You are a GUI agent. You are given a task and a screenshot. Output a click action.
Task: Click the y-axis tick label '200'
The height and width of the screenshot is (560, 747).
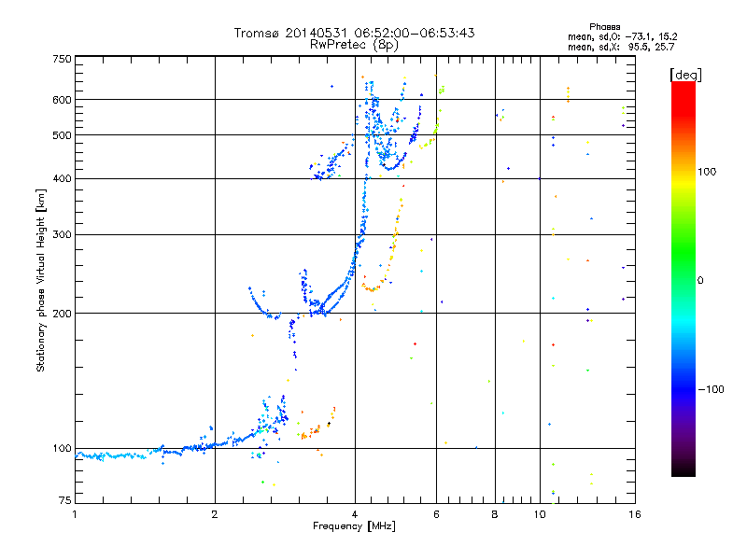tap(63, 314)
